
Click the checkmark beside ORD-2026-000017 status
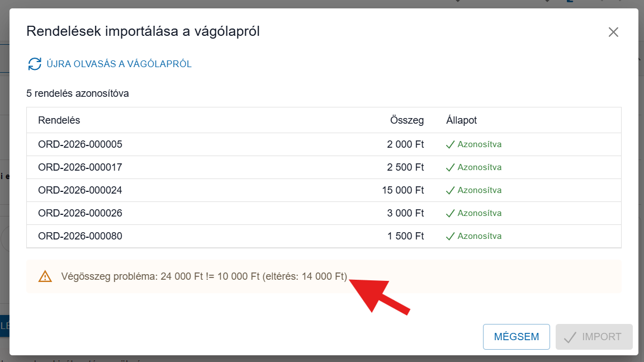click(x=450, y=167)
